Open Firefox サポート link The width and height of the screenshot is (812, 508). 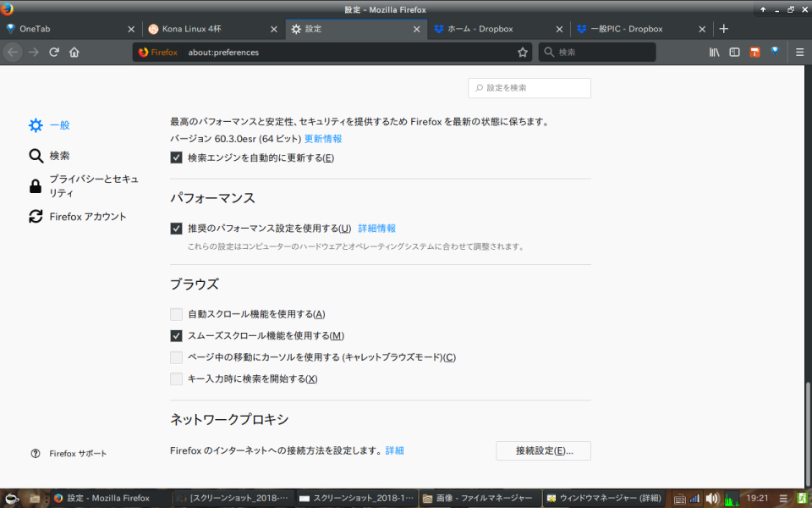pyautogui.click(x=78, y=454)
